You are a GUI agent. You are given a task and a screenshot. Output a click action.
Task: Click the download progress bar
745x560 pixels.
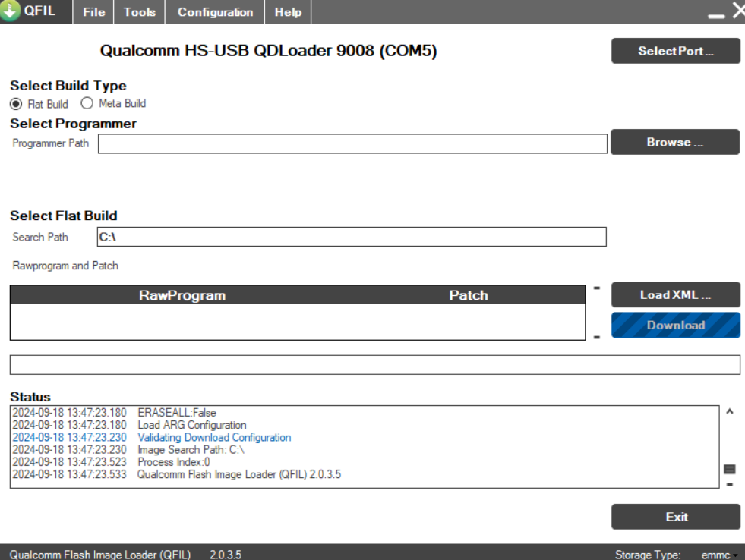tap(375, 365)
